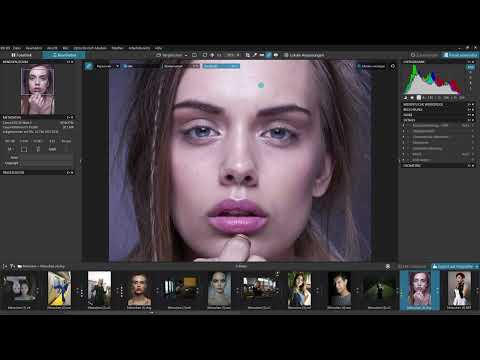Click navigator preview thumbnail in Bewegen/Zoomen

pyautogui.click(x=37, y=90)
